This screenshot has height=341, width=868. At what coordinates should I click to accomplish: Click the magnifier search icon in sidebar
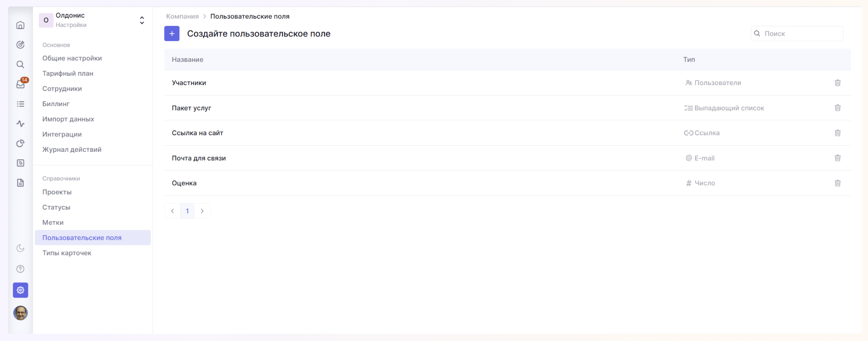[x=20, y=64]
